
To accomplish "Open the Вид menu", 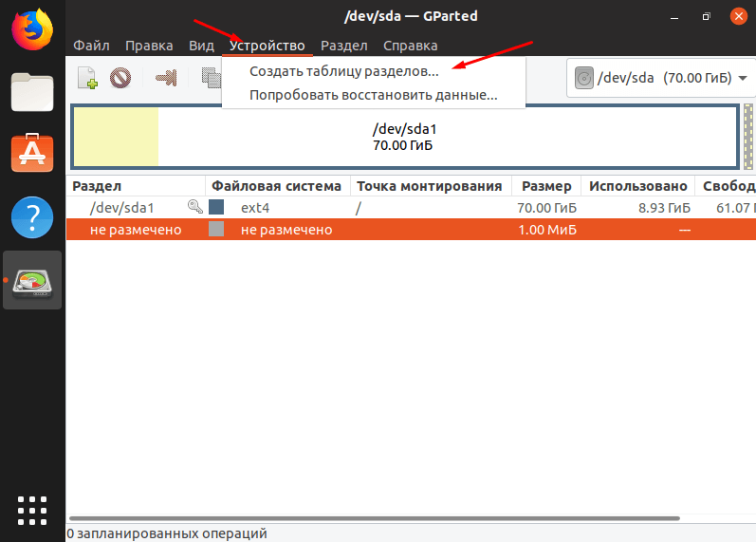I will tap(201, 46).
